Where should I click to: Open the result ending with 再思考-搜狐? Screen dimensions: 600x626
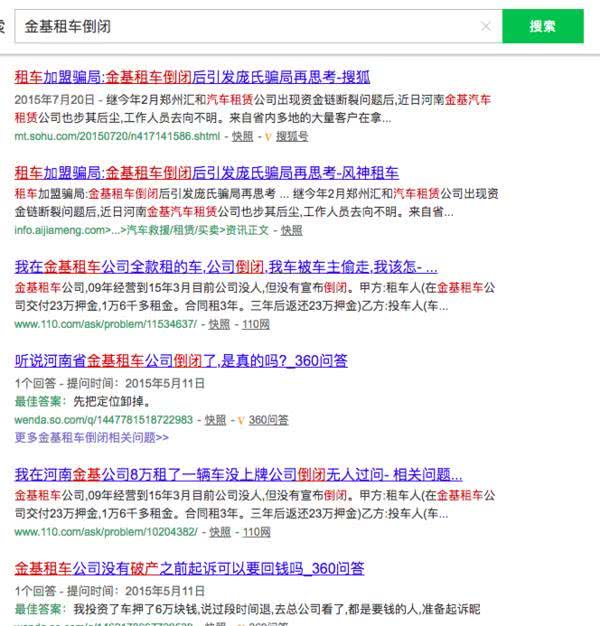[192, 77]
